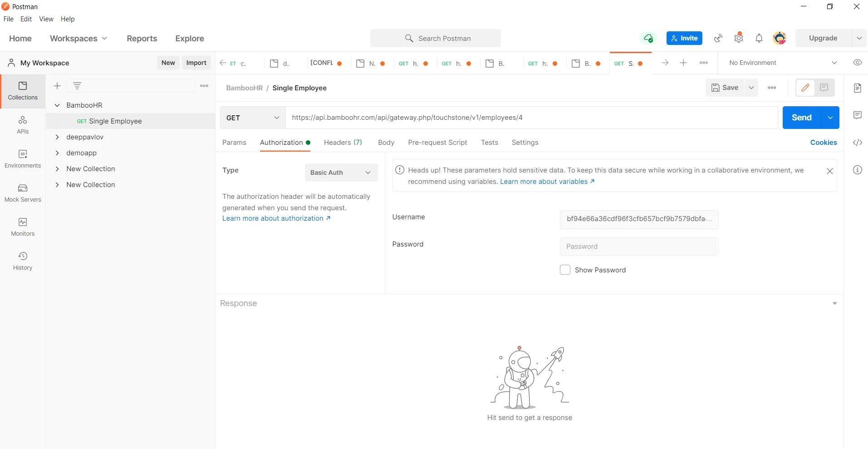Switch to the Headers (7) tab
This screenshot has width=868, height=449.
[343, 143]
